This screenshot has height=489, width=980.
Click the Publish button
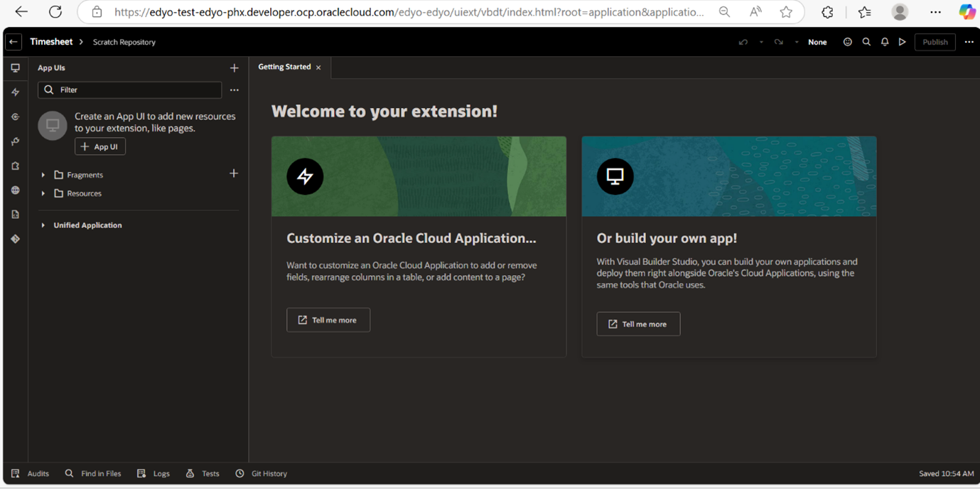[x=935, y=42]
